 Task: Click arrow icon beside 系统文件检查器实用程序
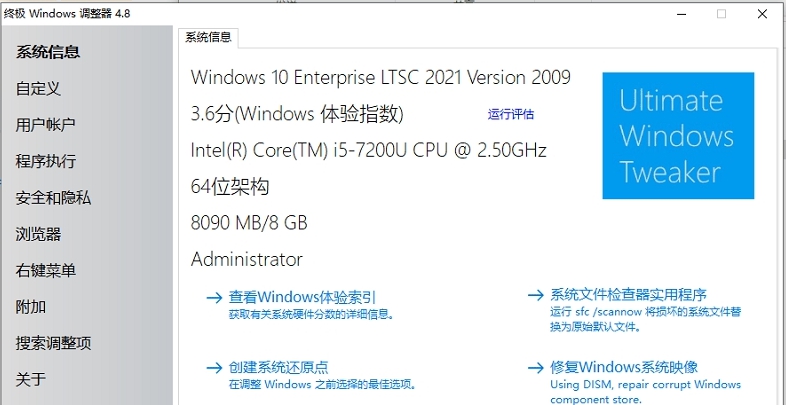535,296
